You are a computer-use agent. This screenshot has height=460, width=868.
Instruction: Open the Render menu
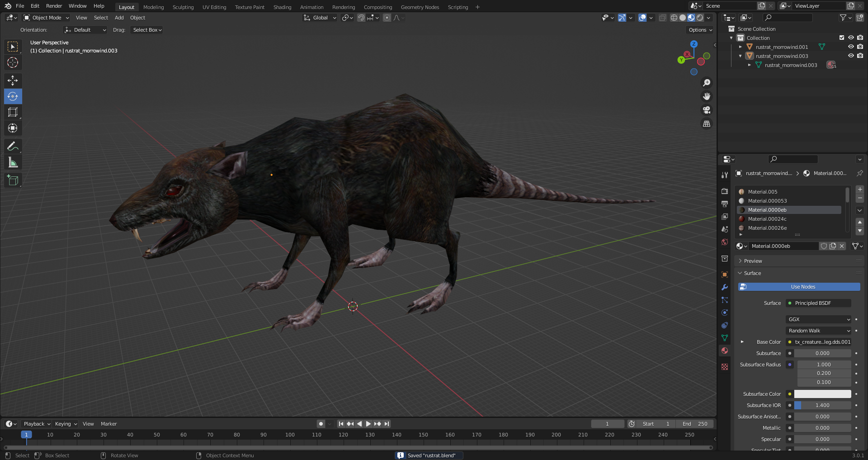pos(54,6)
